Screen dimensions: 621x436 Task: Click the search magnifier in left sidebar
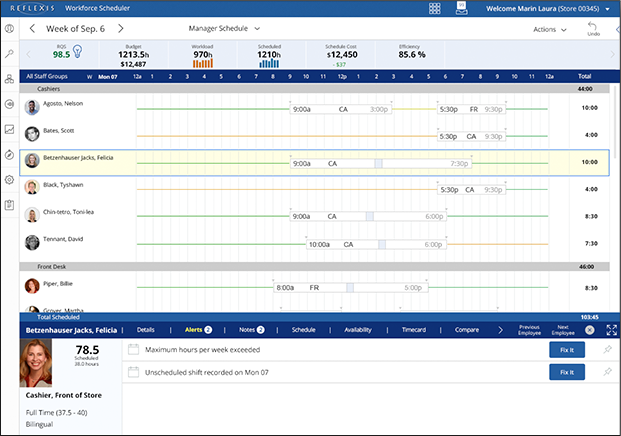tap(9, 53)
